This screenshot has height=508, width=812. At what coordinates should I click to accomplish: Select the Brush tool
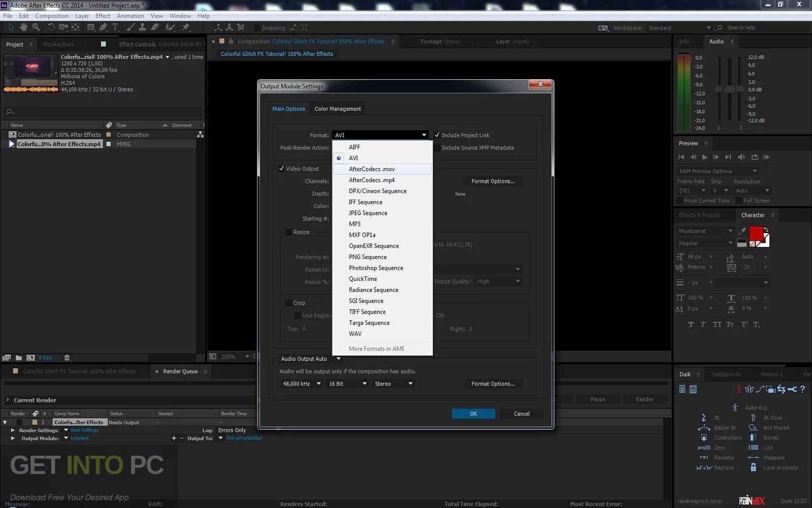[x=130, y=27]
